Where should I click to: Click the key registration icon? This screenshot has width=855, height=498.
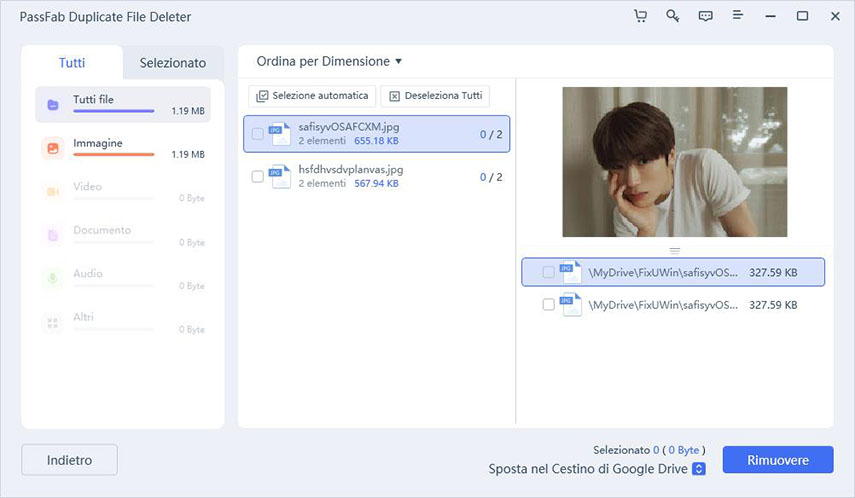pyautogui.click(x=672, y=17)
